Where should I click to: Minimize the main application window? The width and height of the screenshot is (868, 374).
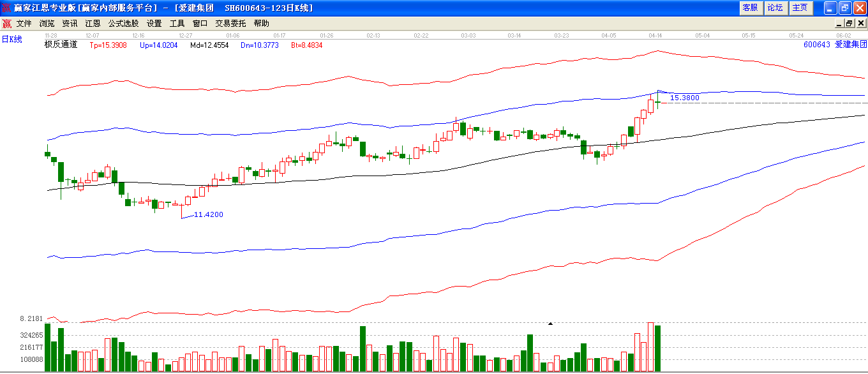point(830,8)
